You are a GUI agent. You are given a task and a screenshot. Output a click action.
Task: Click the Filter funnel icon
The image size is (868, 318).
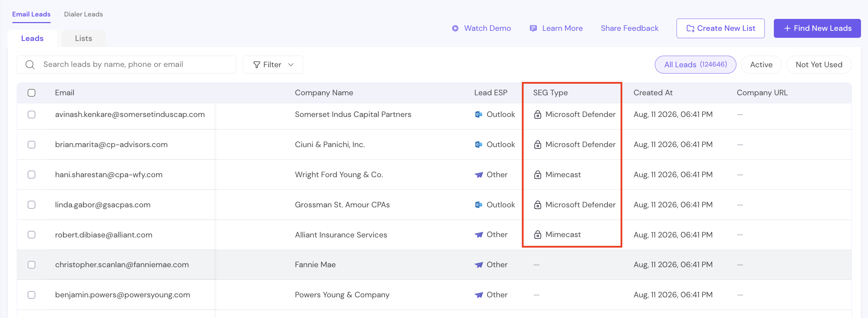point(257,65)
